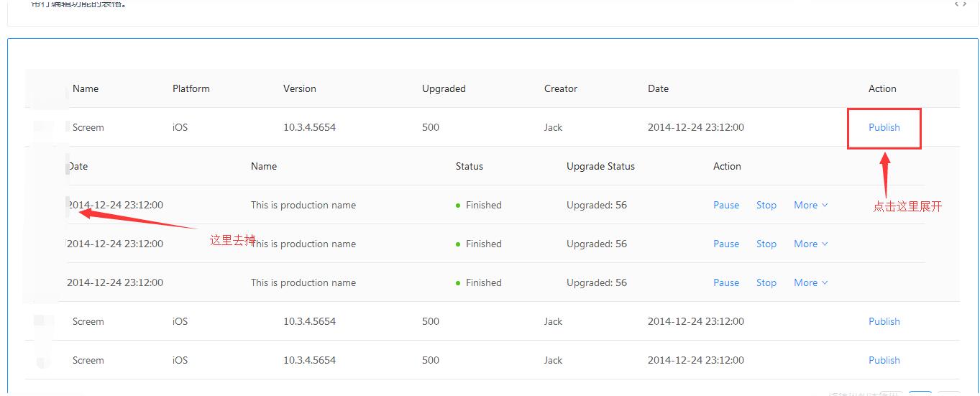Image resolution: width=980 pixels, height=396 pixels.
Task: Click the Creator column header
Action: tap(560, 88)
